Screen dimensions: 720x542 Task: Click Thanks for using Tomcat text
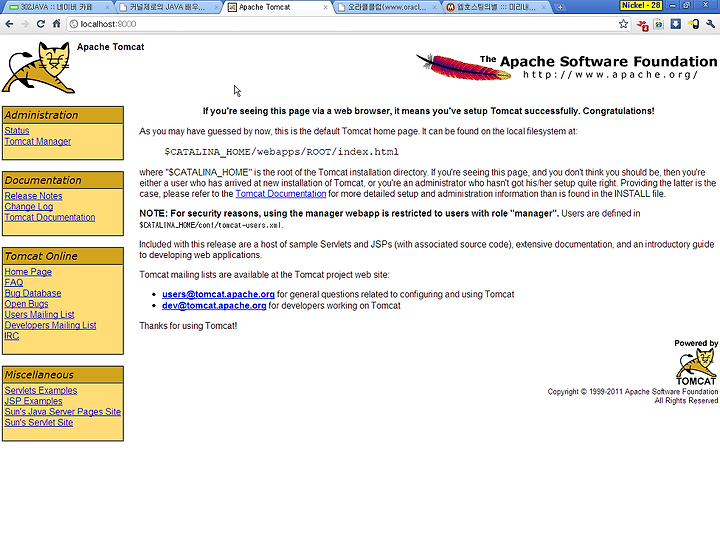coord(188,326)
